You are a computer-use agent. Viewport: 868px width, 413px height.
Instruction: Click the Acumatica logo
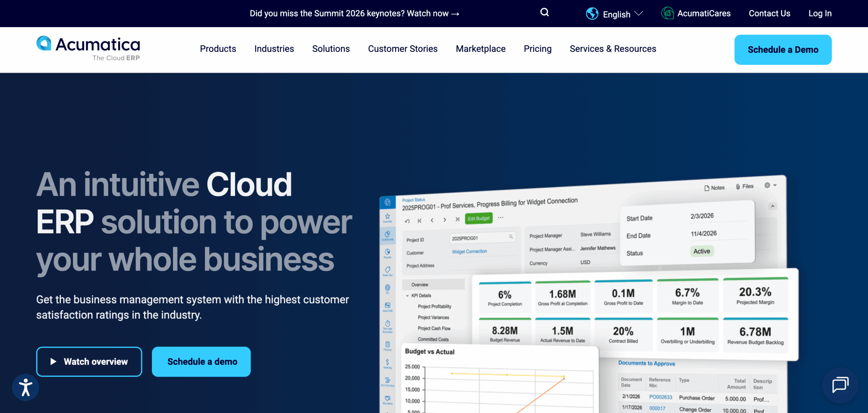[x=88, y=48]
